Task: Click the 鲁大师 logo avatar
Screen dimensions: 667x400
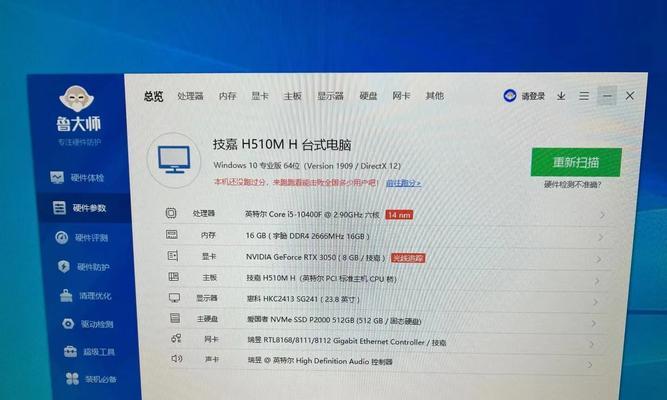Action: (x=77, y=98)
